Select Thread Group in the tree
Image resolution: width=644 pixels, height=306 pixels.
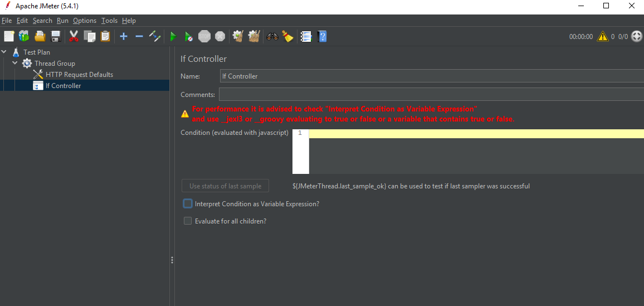coord(55,63)
